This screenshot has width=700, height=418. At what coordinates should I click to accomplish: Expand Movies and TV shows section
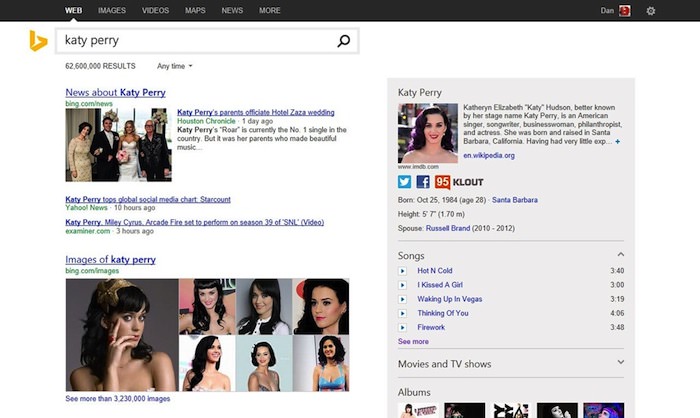pos(620,363)
